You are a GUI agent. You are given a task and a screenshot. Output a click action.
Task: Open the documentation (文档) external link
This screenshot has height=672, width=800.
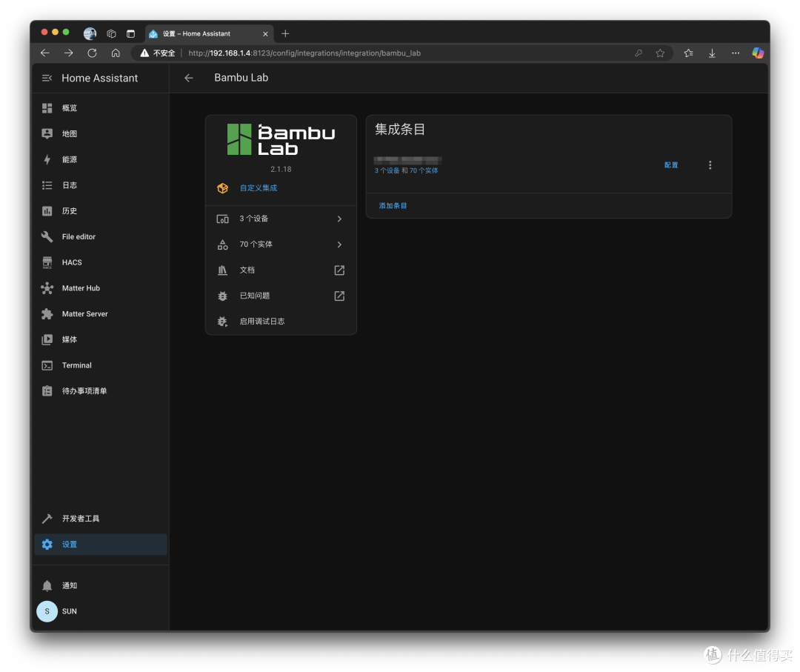pyautogui.click(x=281, y=270)
